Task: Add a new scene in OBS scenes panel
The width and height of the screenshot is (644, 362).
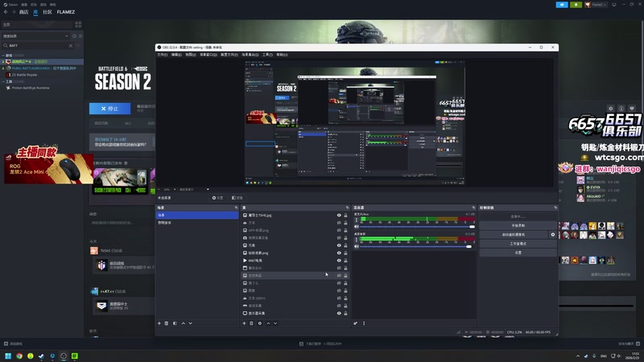Action: click(159, 323)
